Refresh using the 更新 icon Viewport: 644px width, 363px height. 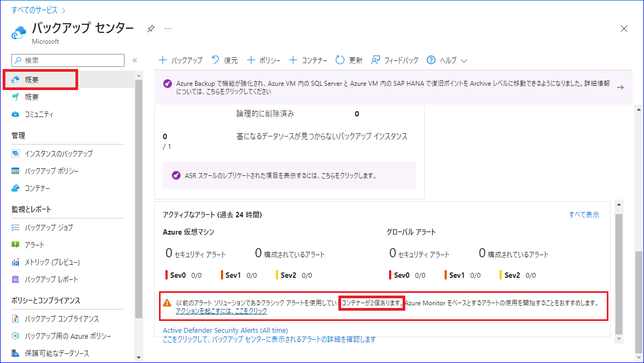[x=340, y=60]
